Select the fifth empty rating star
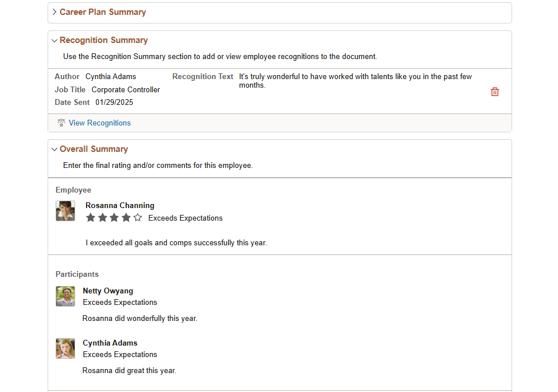This screenshot has height=392, width=558. click(x=138, y=217)
